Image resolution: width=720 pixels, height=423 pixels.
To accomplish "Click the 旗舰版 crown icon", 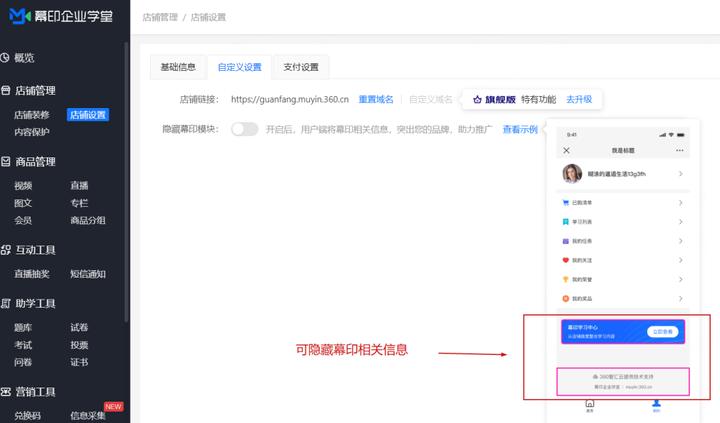I will [x=477, y=100].
